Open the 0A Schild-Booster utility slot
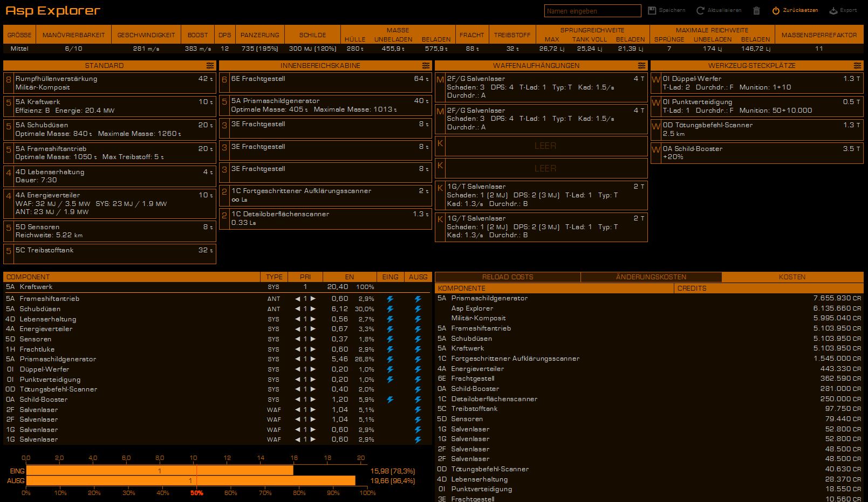868x502 pixels. coord(757,153)
